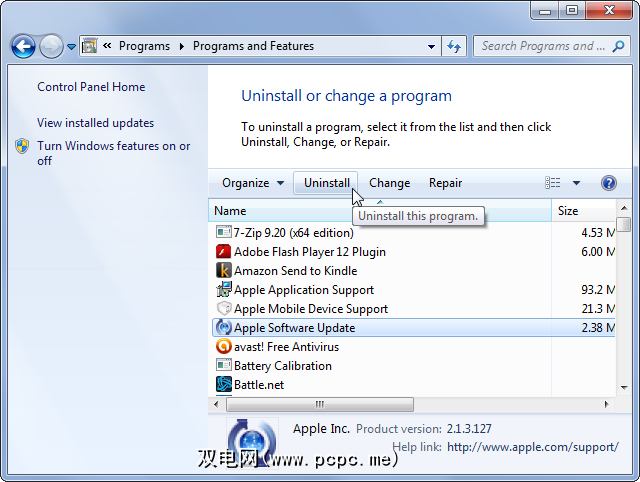Click the 4.53 size value for 7-Zip
This screenshot has width=640, height=482.
click(x=598, y=233)
